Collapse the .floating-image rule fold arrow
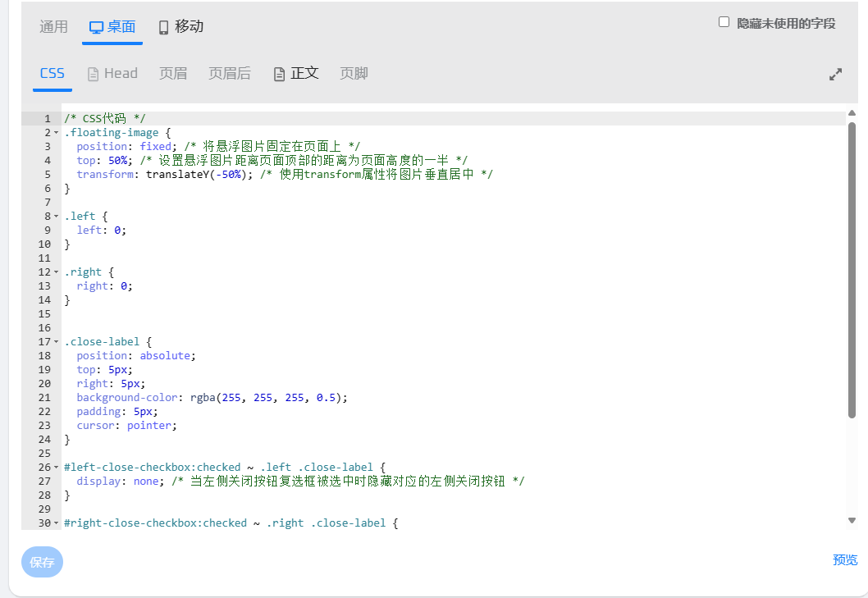 pyautogui.click(x=56, y=133)
